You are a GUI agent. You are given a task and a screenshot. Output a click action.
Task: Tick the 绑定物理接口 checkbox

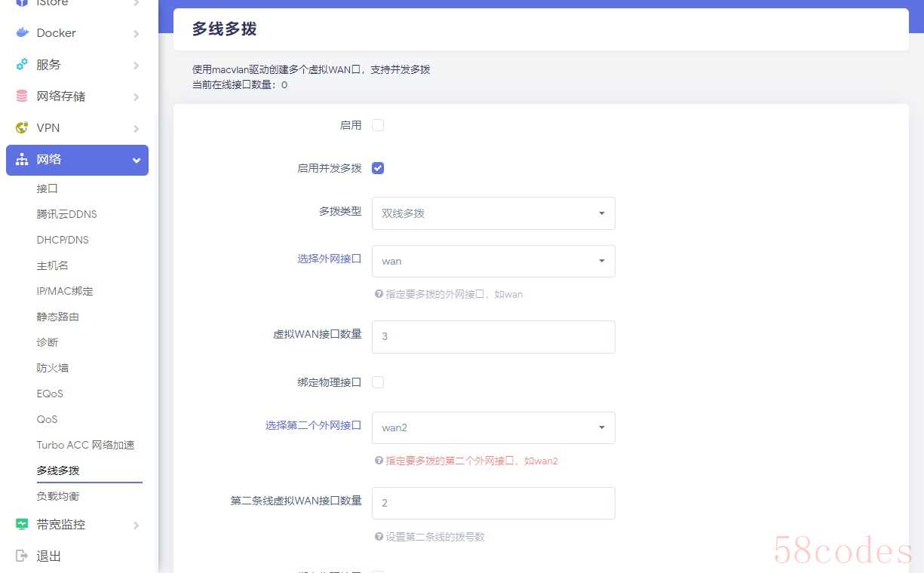click(378, 382)
